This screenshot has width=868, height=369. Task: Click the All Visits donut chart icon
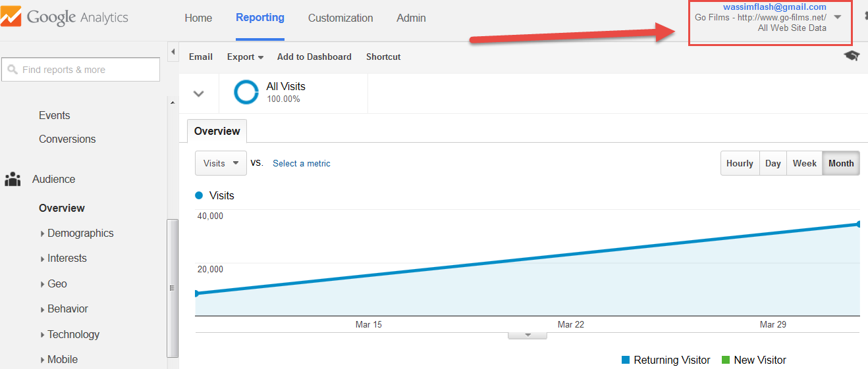pos(246,92)
